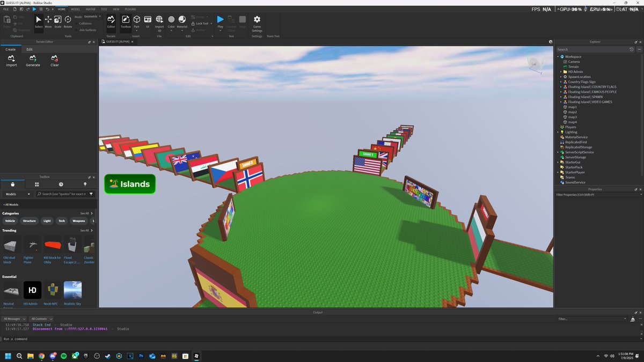Insert a new Part
This screenshot has width=644, height=362.
tap(136, 21)
